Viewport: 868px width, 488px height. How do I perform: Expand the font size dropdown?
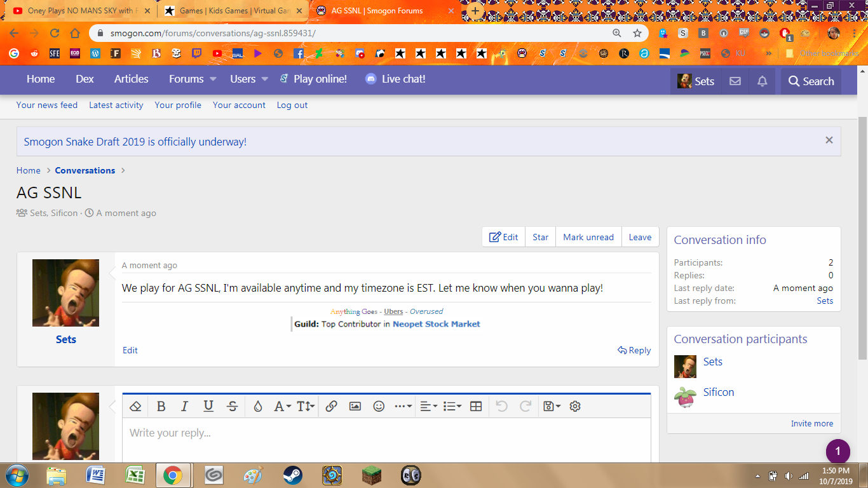[306, 407]
